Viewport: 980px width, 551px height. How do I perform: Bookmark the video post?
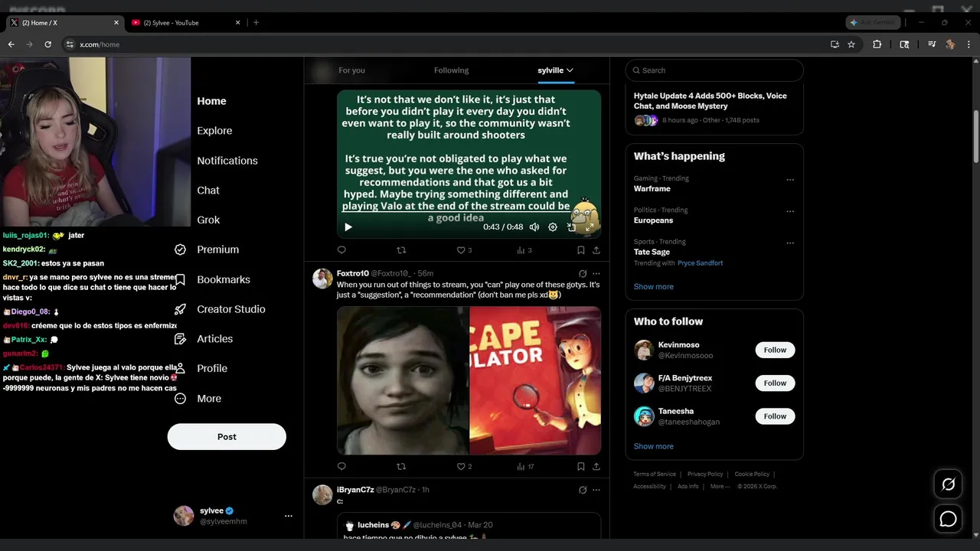point(581,250)
